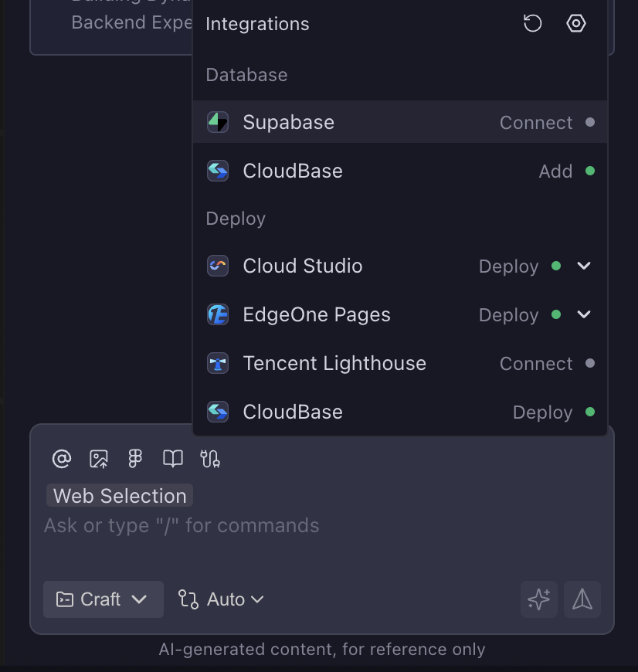Click the image upload icon

pos(99,459)
